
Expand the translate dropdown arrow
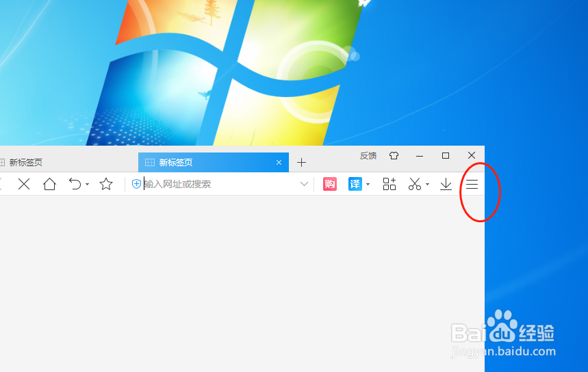[368, 185]
